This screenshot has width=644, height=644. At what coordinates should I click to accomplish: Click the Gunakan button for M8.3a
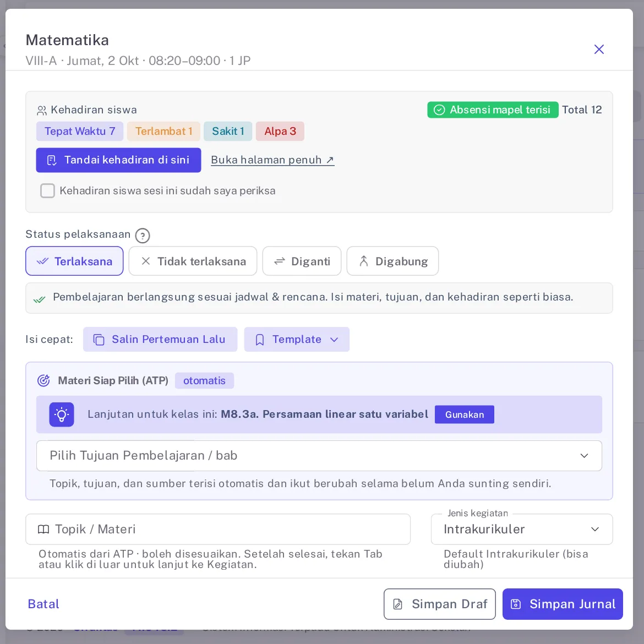click(x=465, y=414)
